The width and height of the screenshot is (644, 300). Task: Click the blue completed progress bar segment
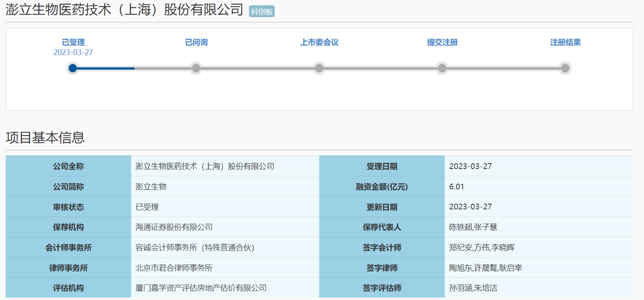[106, 68]
